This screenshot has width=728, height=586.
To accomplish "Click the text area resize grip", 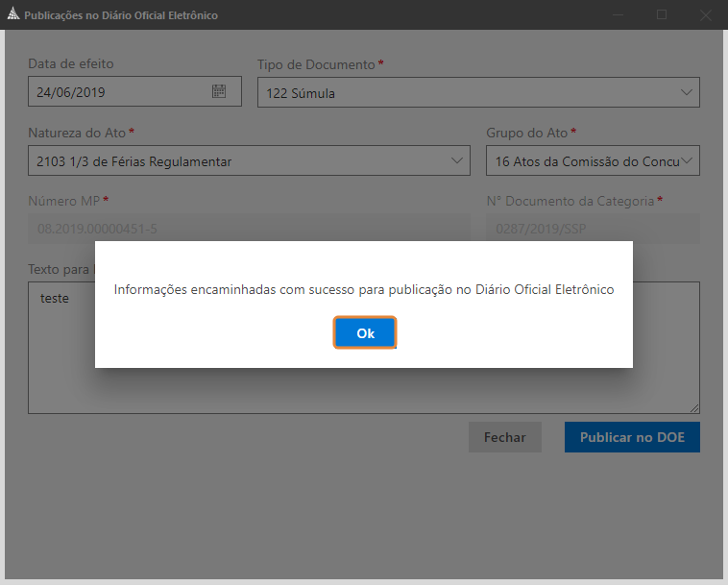I will tap(694, 408).
